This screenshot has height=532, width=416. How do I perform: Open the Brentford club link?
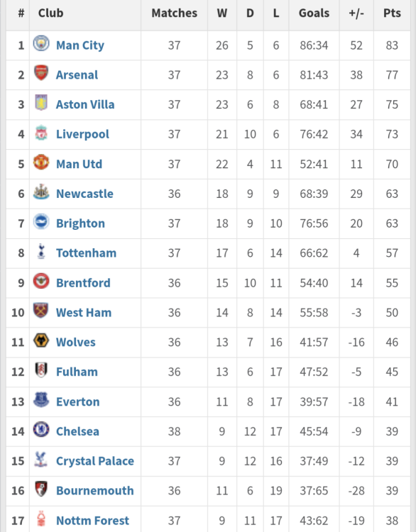tap(83, 283)
